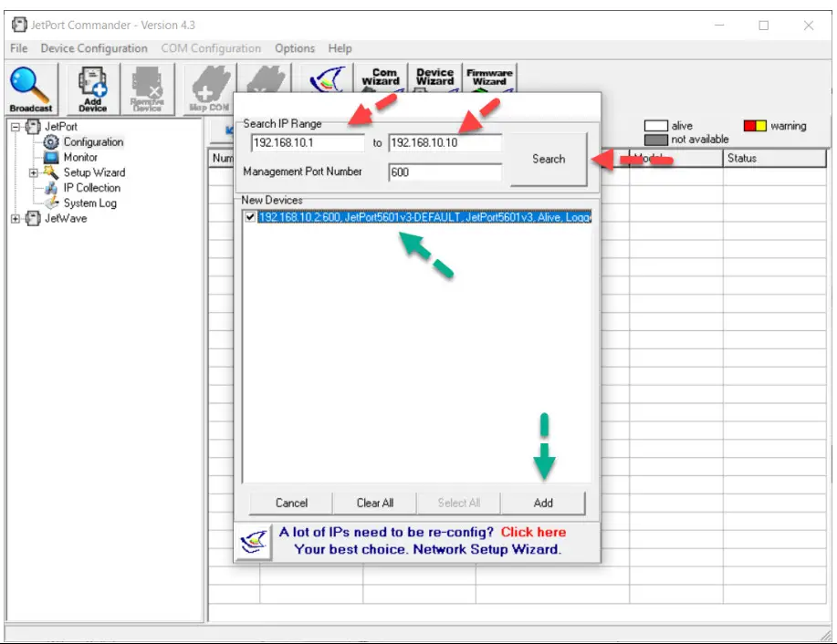Select Configuration in the tree
The width and height of the screenshot is (837, 644).
pos(93,142)
